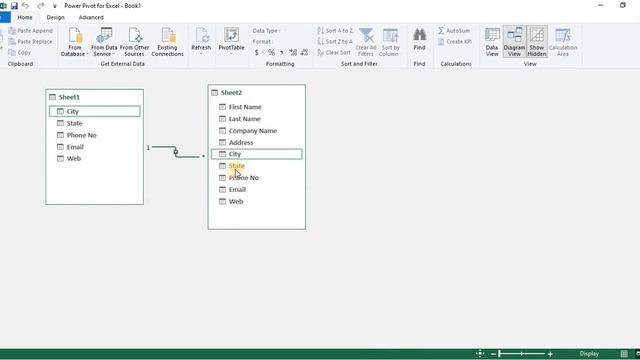Select Phone No field in Sheet1

[x=94, y=135]
